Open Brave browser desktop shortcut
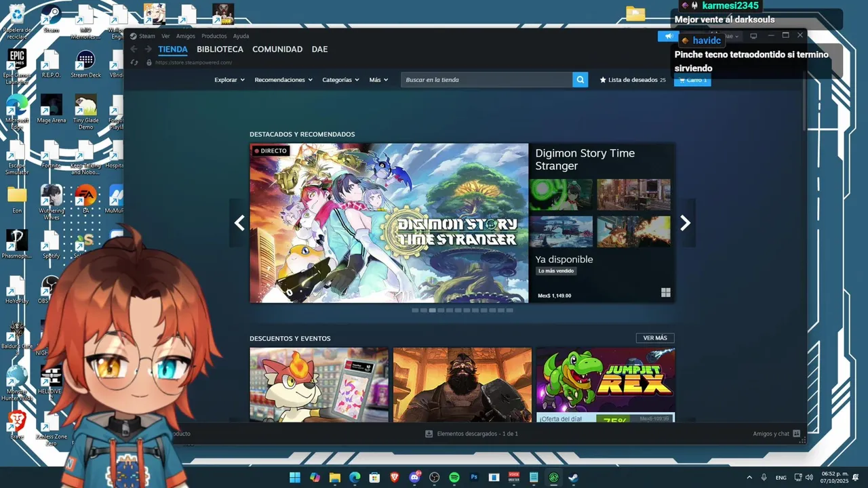 [17, 426]
